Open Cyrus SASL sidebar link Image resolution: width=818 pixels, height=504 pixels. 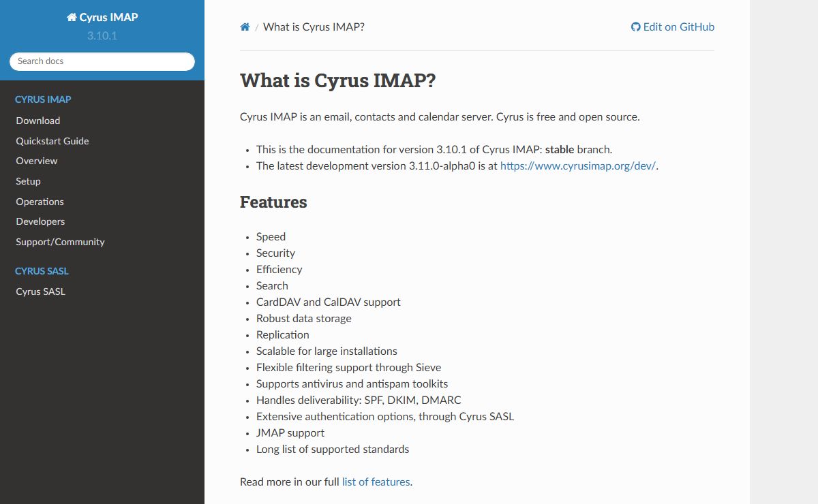[41, 292]
